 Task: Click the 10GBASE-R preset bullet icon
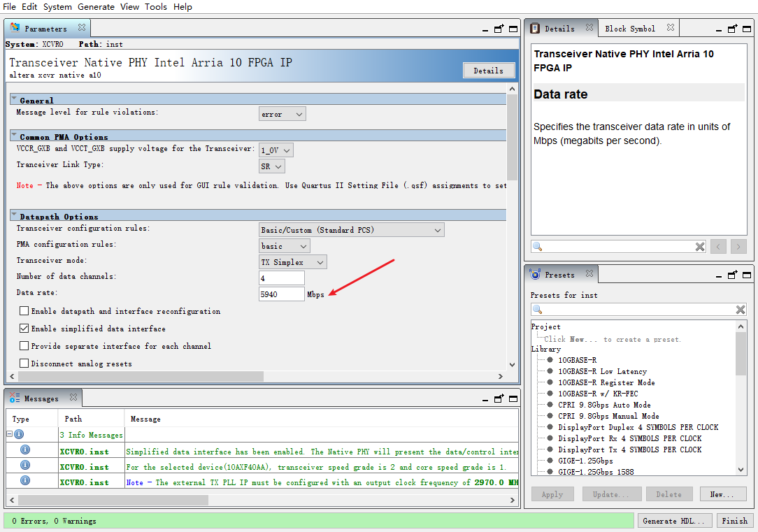point(550,359)
